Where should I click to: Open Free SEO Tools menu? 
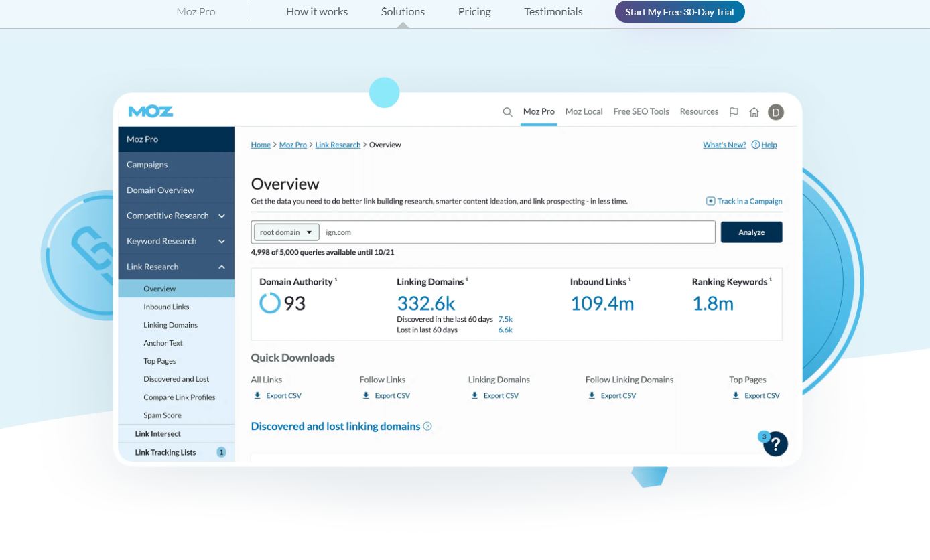coord(641,112)
